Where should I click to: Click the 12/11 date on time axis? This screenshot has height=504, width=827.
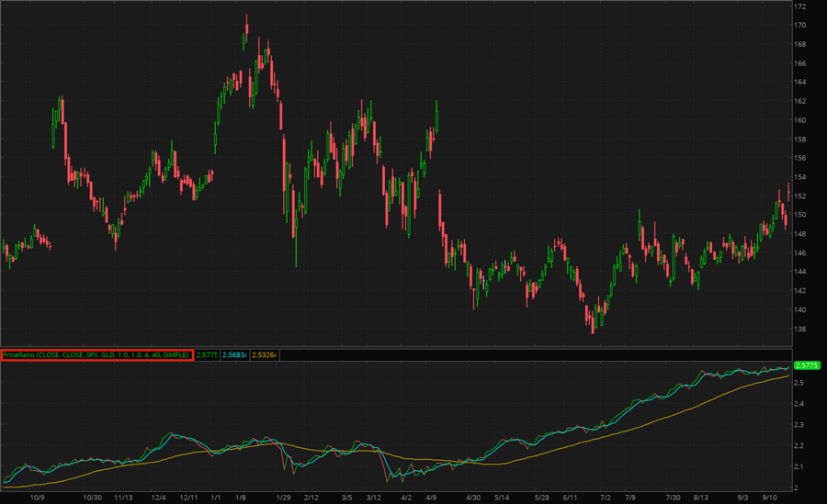[x=190, y=497]
